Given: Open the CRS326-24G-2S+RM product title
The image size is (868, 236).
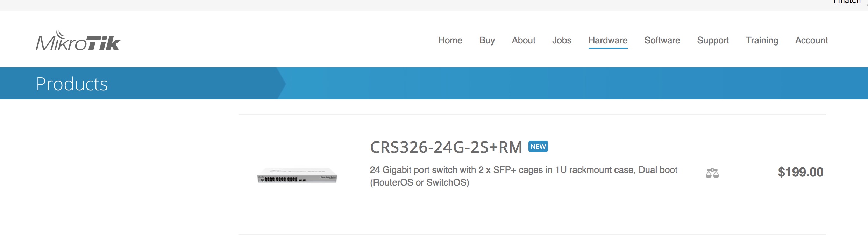Looking at the screenshot, I should 446,147.
